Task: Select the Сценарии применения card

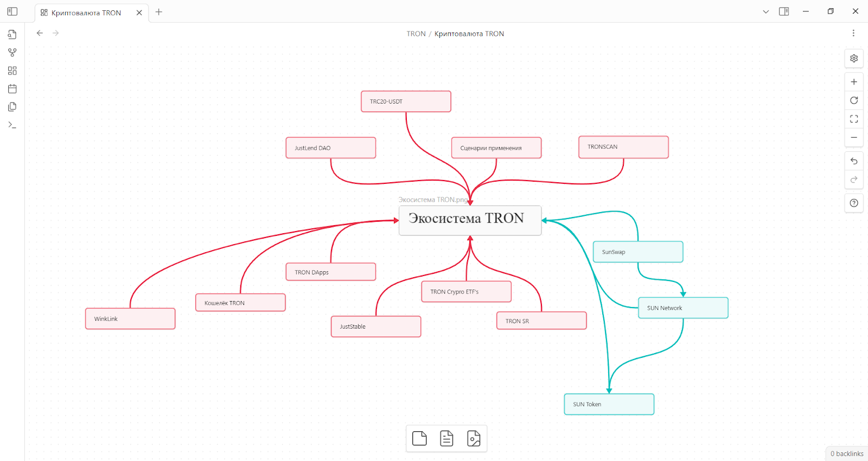Action: click(496, 148)
